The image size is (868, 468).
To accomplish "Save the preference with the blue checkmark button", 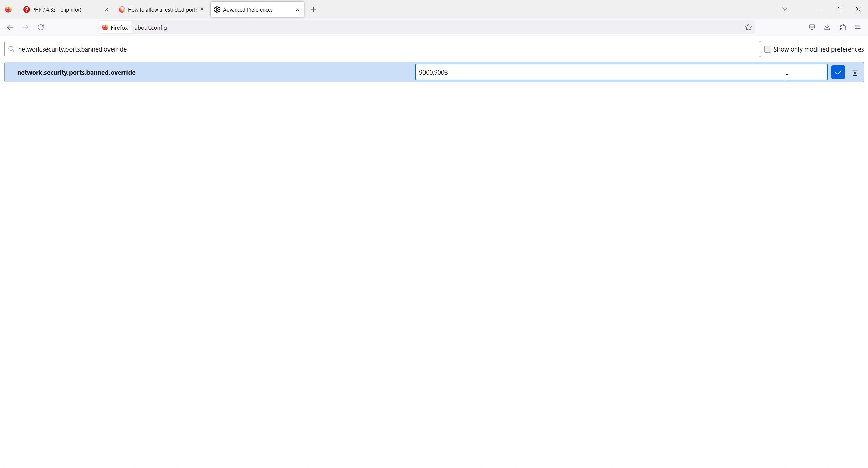I will pos(838,72).
